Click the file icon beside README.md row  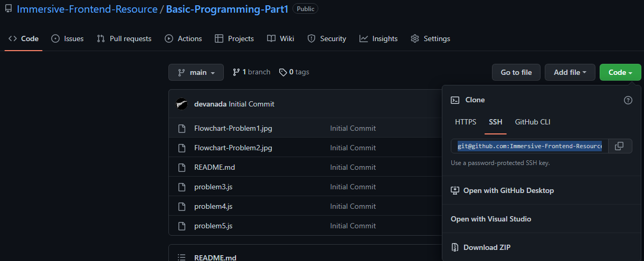point(182,167)
